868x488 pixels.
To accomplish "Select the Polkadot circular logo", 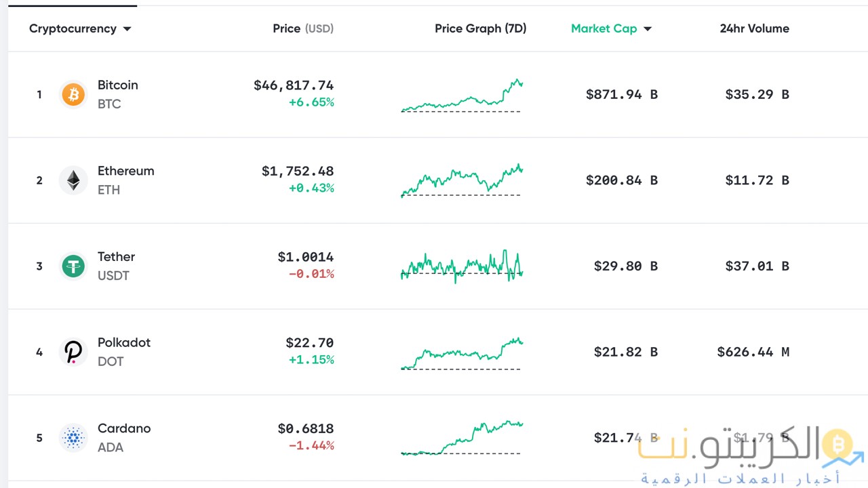I will (73, 352).
